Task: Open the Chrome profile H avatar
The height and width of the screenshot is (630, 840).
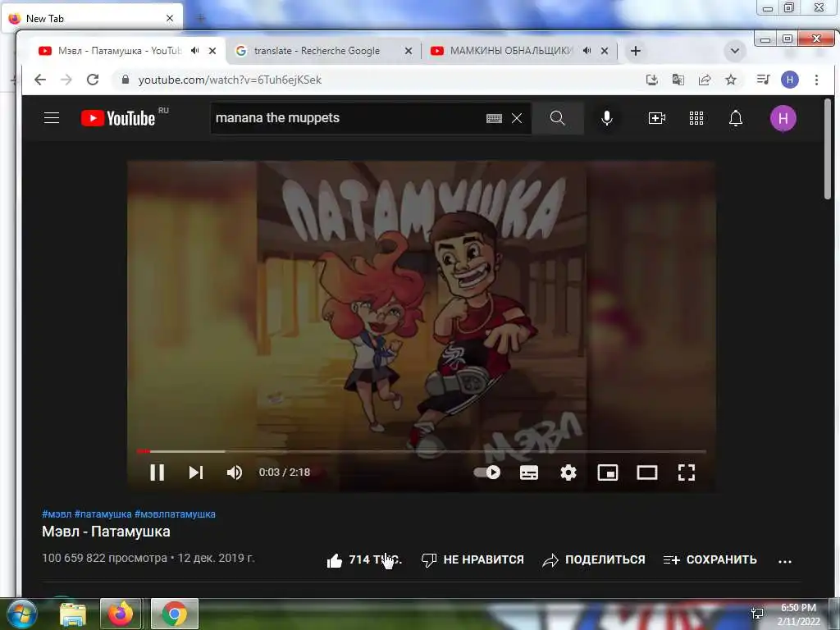Action: pyautogui.click(x=790, y=80)
